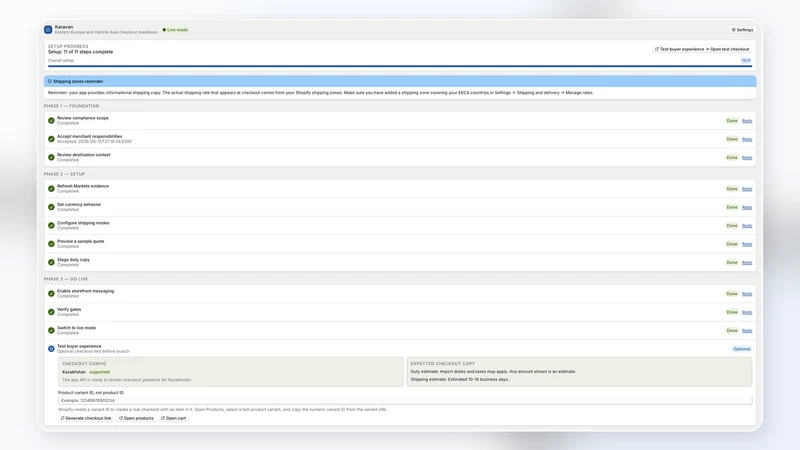Click the 'Phase 1 — Foundation' heading
The width and height of the screenshot is (800, 450).
71,106
